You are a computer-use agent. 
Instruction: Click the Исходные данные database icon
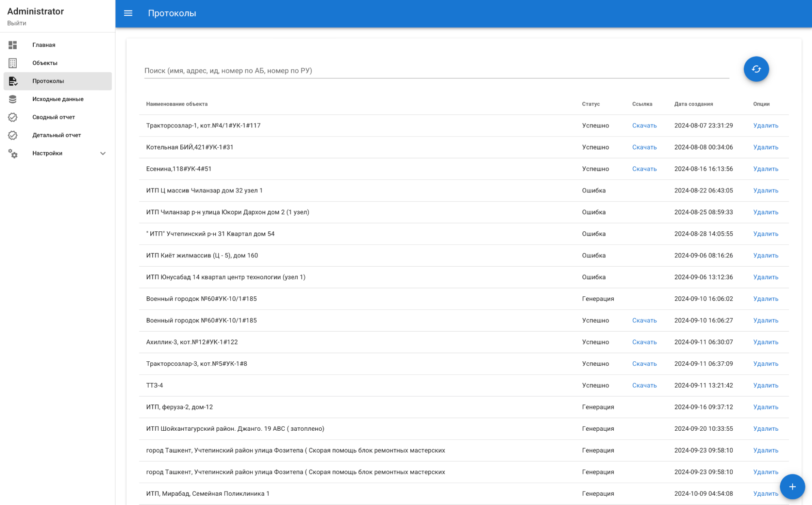point(13,99)
